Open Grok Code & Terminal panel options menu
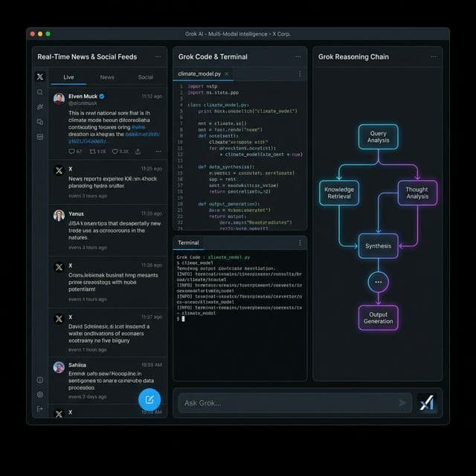Screen dimensions: 476x476 [298, 57]
